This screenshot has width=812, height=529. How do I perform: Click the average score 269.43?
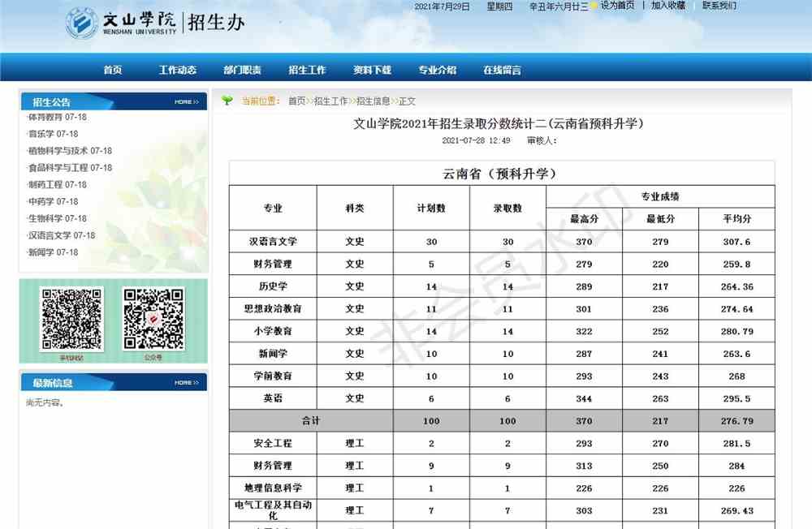click(737, 511)
